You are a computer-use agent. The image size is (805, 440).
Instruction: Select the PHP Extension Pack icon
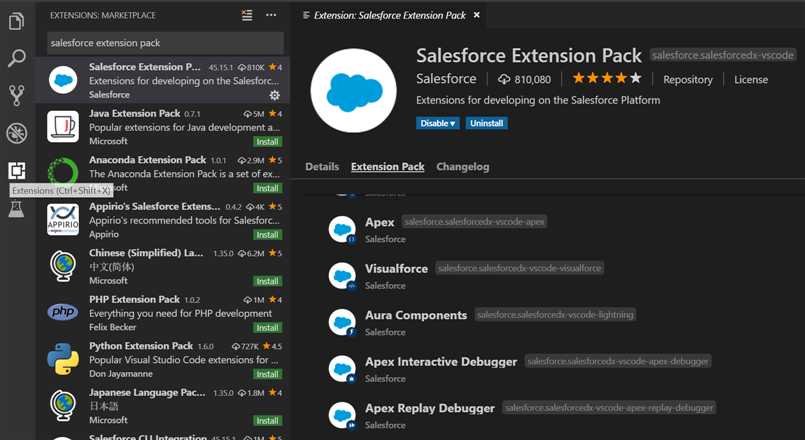63,312
